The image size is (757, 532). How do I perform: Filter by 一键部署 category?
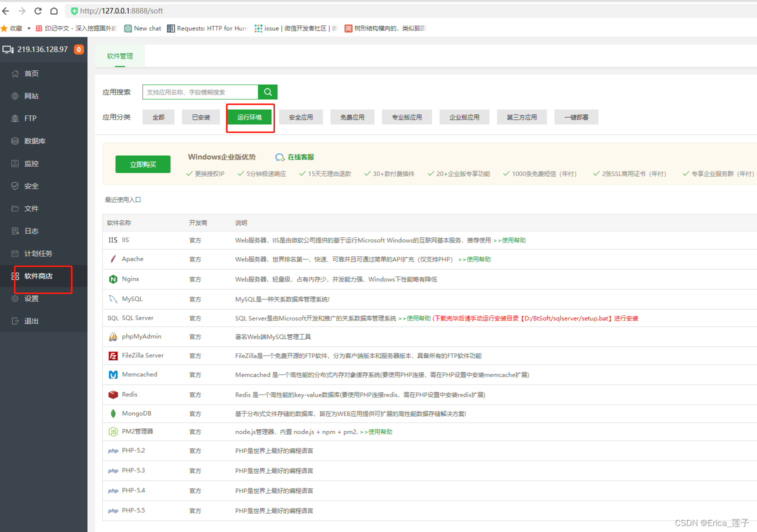[x=576, y=117]
